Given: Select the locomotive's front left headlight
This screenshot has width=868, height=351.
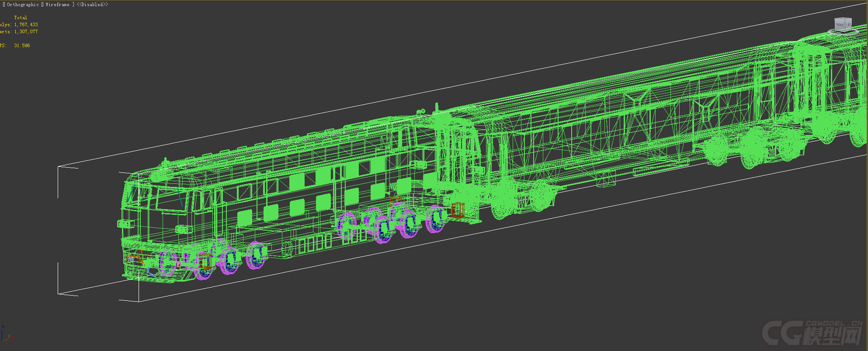Looking at the screenshot, I should coord(125,224).
